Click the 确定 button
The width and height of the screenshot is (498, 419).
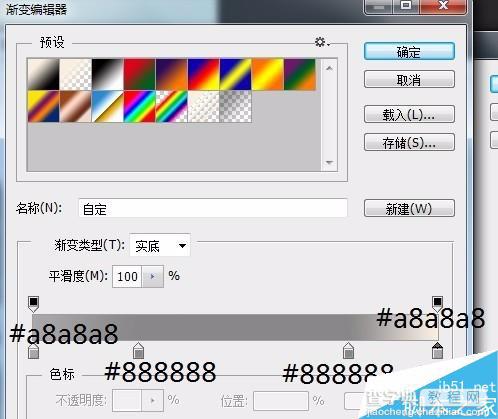click(409, 51)
